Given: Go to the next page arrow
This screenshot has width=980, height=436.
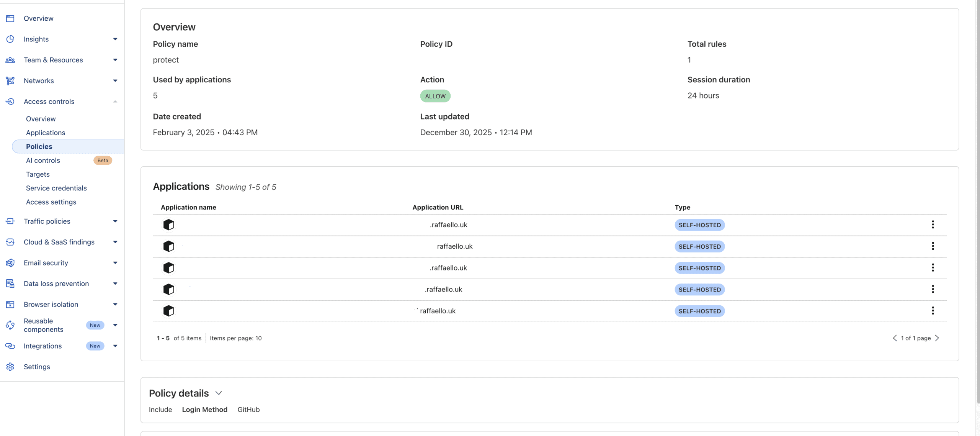Looking at the screenshot, I should [937, 338].
